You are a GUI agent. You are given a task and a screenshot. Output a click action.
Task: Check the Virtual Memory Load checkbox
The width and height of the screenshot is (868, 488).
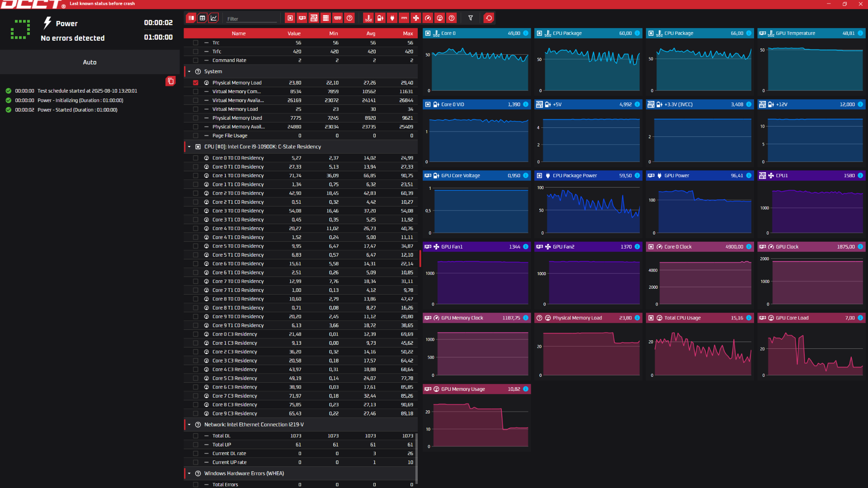coord(196,109)
